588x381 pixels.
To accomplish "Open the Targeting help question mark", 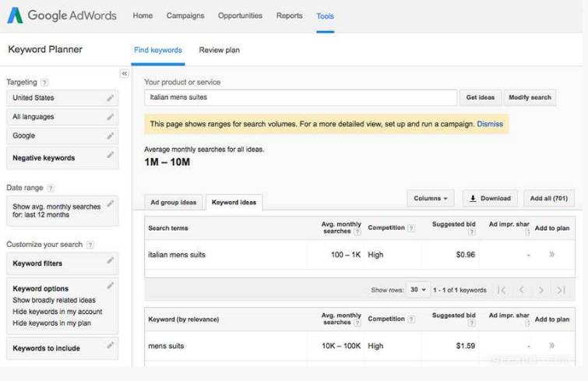I will tap(44, 82).
